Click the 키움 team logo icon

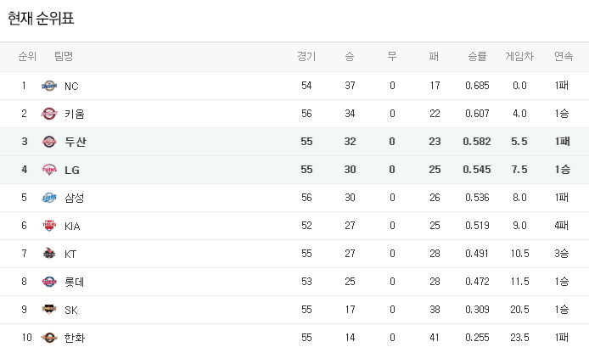click(x=49, y=114)
